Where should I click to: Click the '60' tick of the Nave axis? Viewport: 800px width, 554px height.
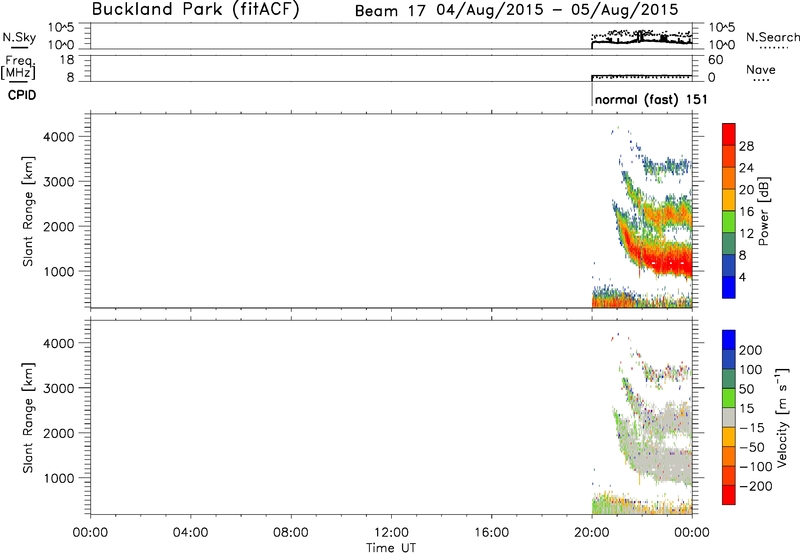coord(716,60)
